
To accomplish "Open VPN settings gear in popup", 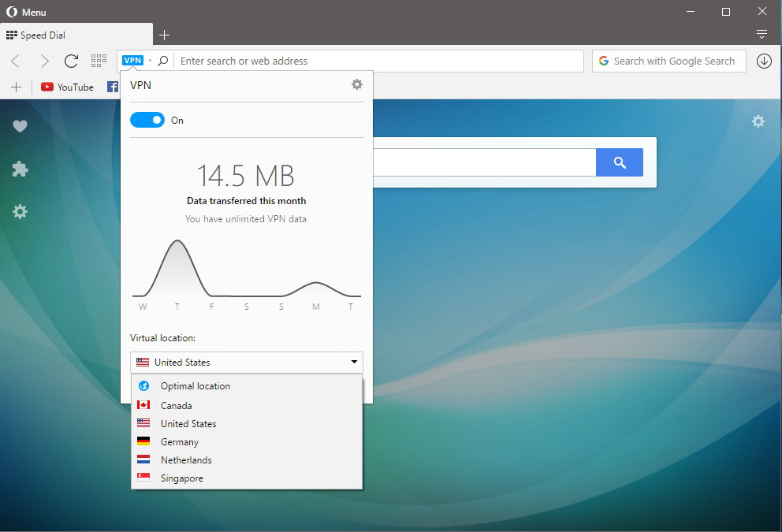I will click(356, 84).
